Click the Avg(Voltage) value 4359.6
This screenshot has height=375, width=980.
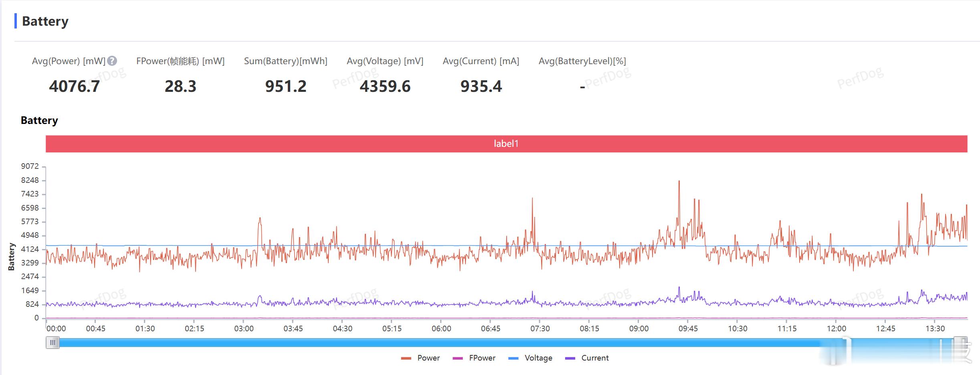[x=385, y=87]
